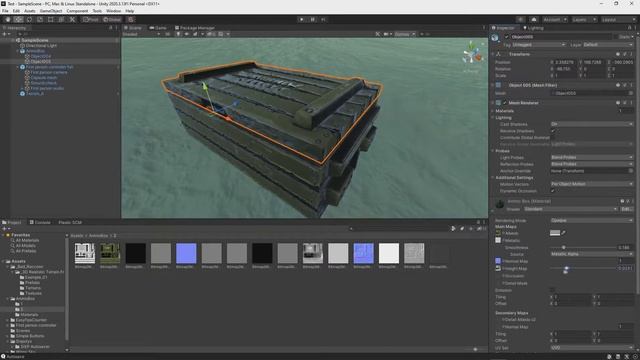This screenshot has width=640, height=360.
Task: Select the Rotate tool in toolbar
Action: [29, 19]
